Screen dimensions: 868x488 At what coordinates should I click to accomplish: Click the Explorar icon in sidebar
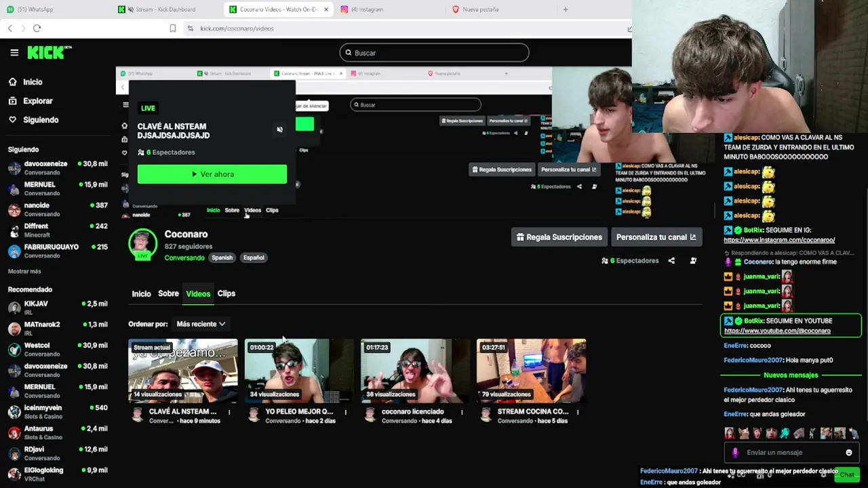(12, 101)
